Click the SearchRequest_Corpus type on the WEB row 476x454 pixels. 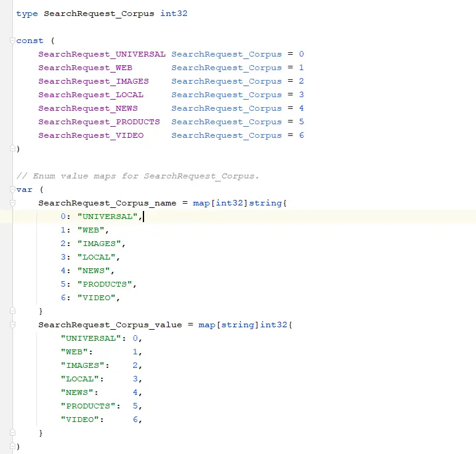coord(227,68)
